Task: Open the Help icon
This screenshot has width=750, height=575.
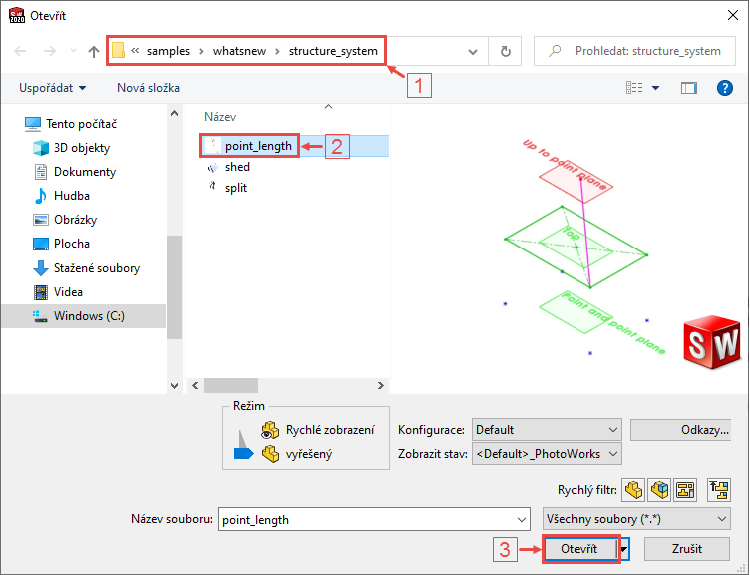Action: [x=725, y=88]
